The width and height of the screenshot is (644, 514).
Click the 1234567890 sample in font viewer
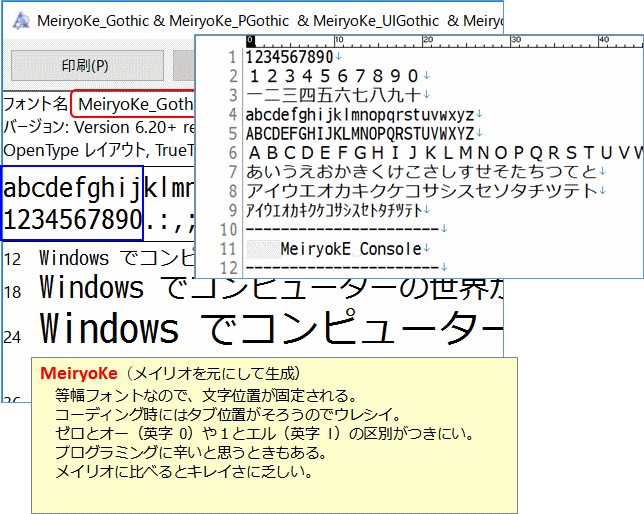coord(72,219)
